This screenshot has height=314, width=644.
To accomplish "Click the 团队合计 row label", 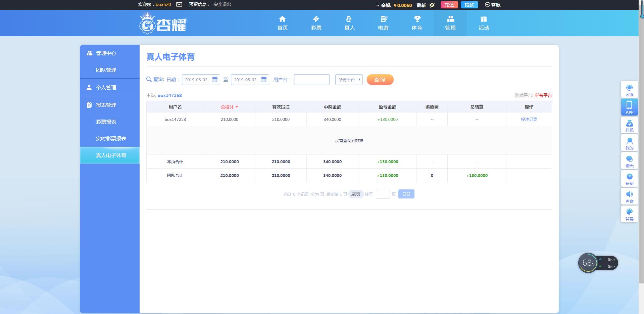I will pos(175,175).
